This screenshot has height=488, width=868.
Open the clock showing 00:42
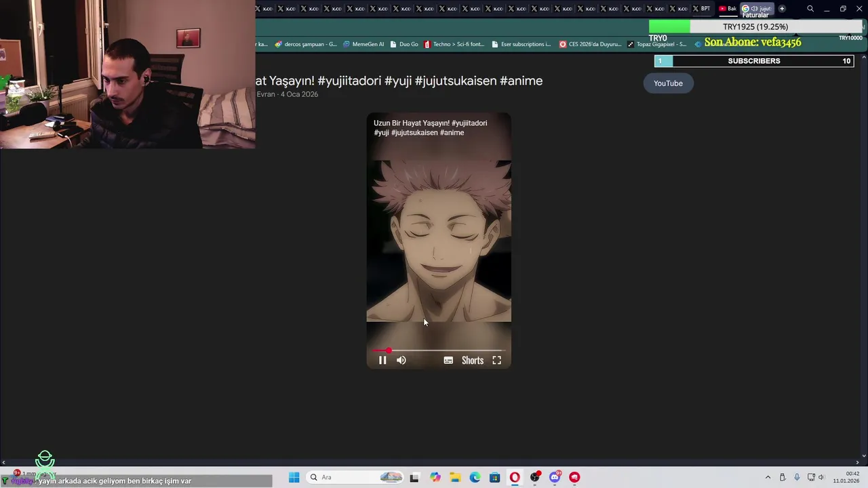click(x=846, y=477)
